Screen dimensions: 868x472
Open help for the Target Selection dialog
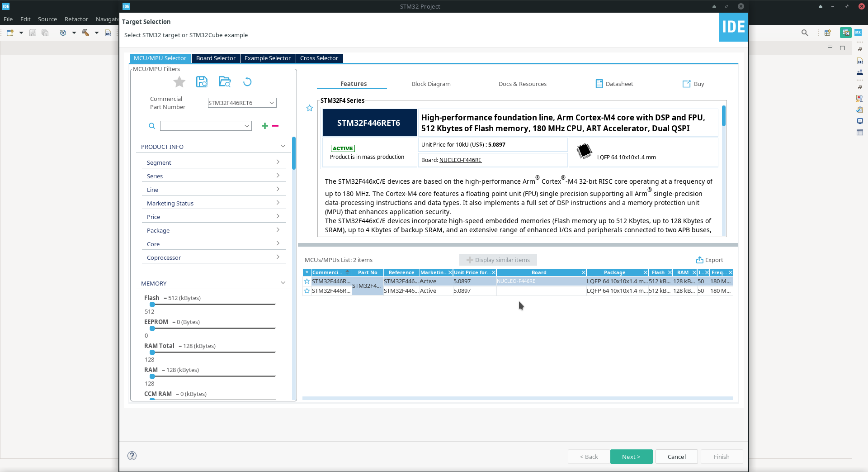[x=132, y=456]
